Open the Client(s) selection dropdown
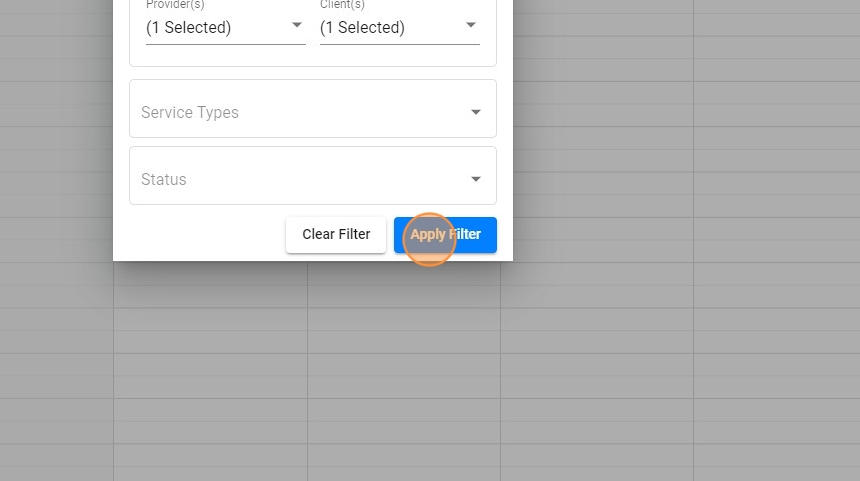Screen dimensions: 860x481 pos(399,28)
